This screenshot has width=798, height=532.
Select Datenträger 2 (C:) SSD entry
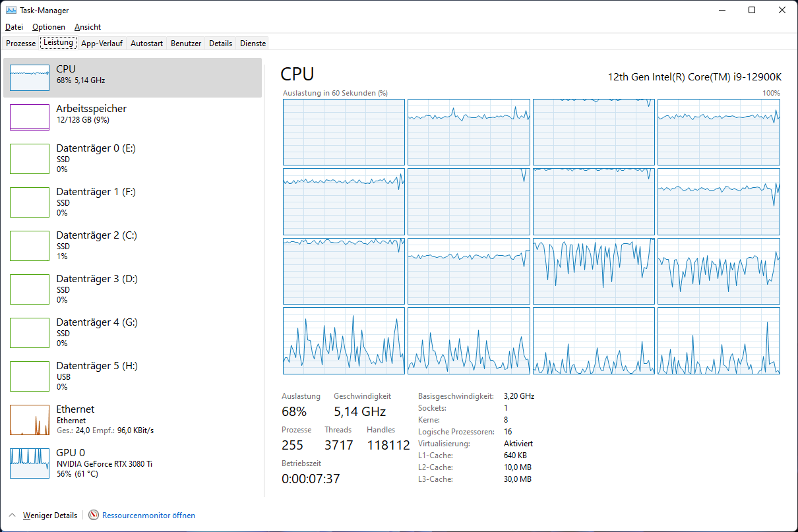click(x=99, y=245)
